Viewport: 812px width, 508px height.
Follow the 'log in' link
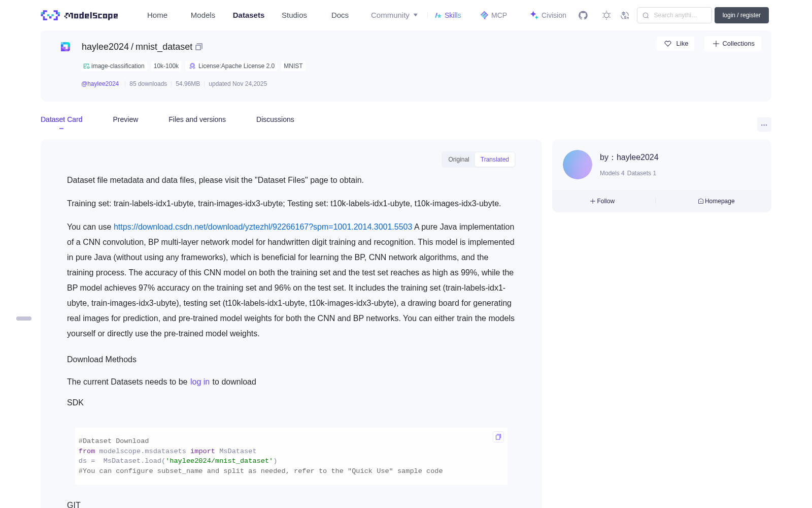coord(200,382)
